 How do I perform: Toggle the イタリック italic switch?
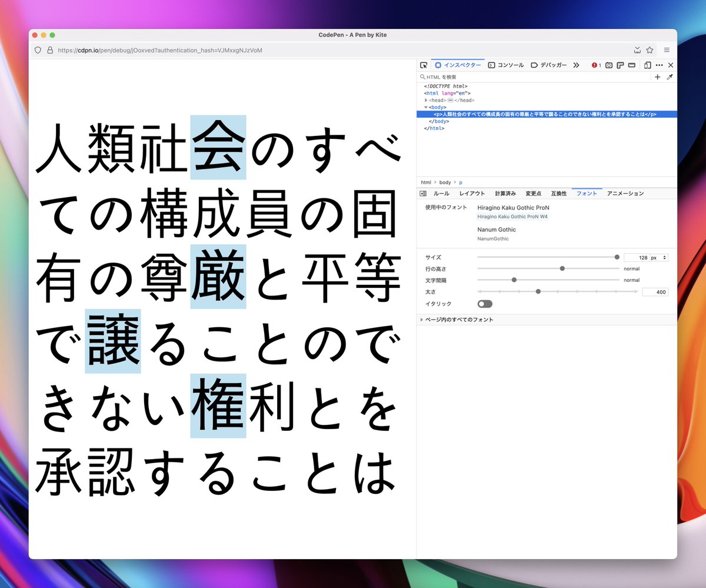[484, 303]
